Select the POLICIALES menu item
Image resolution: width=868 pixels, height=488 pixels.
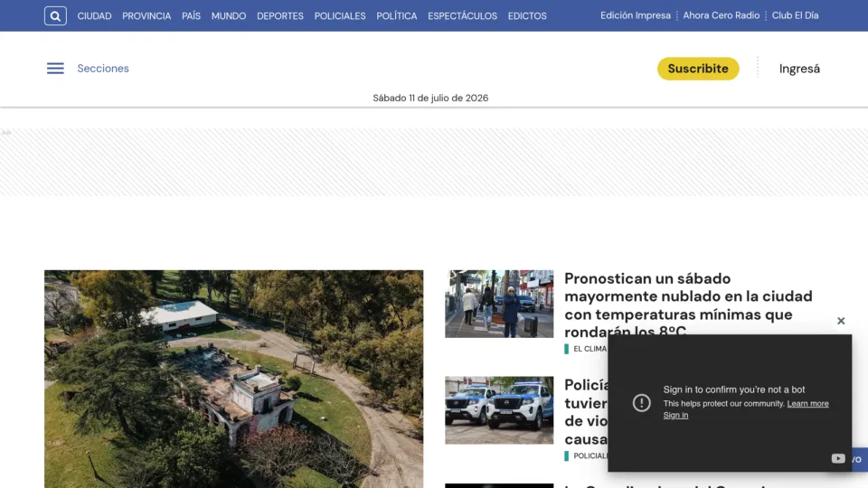tap(340, 16)
